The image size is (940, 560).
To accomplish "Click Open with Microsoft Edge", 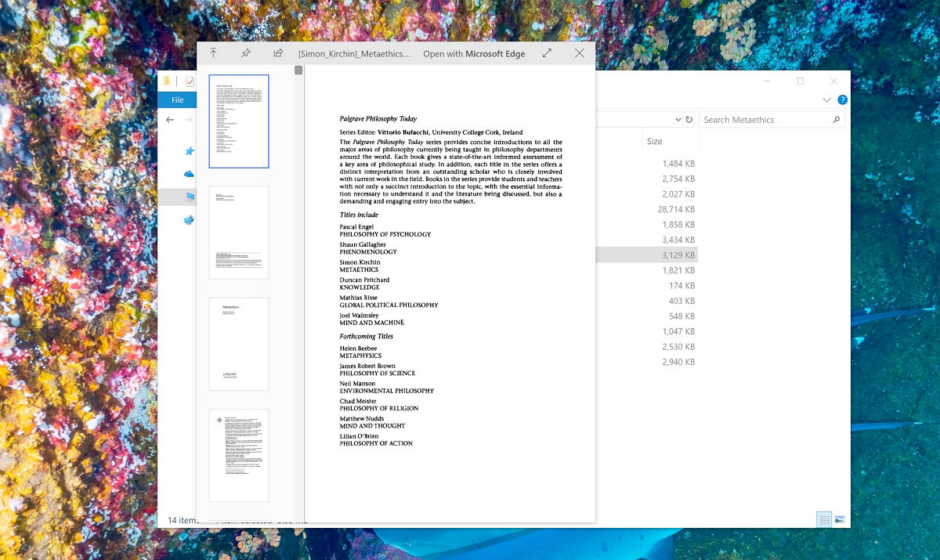I will click(474, 53).
